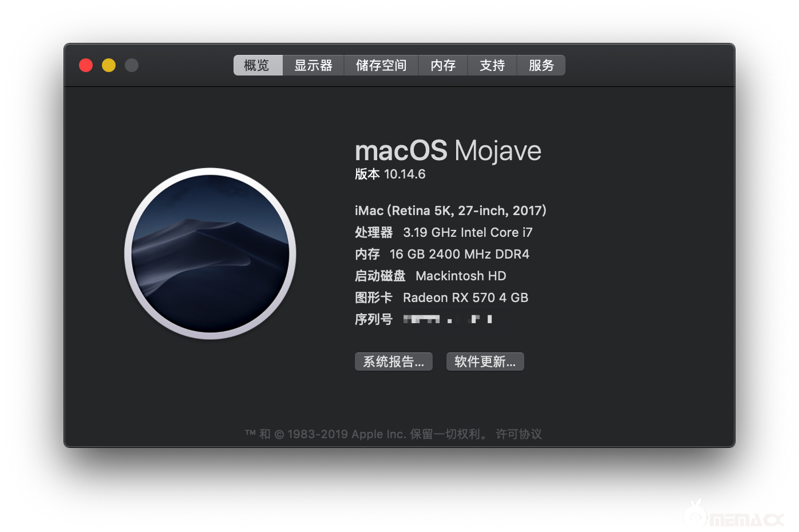This screenshot has width=799, height=532.
Task: Open the 许可协议 license agreement link
Action: [519, 434]
